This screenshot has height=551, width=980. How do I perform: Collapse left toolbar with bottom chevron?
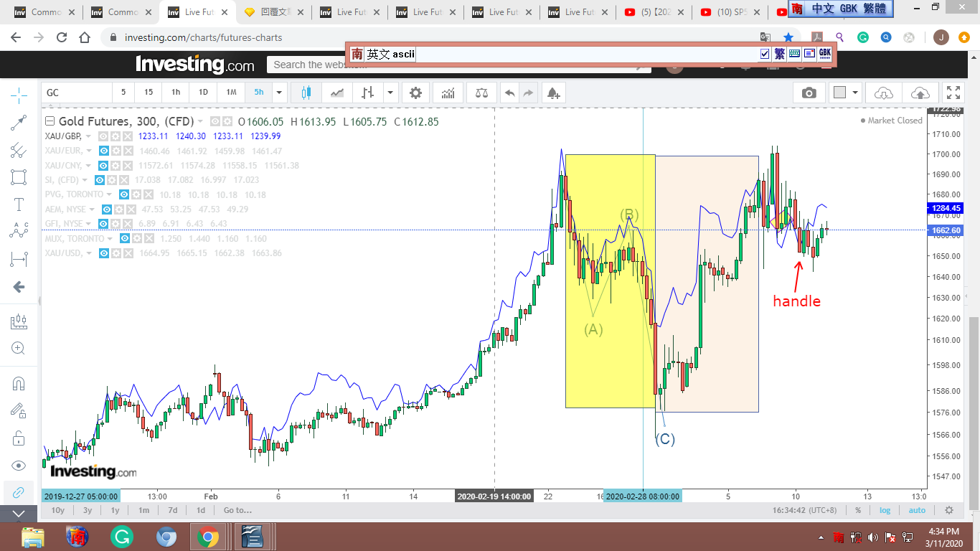(19, 514)
